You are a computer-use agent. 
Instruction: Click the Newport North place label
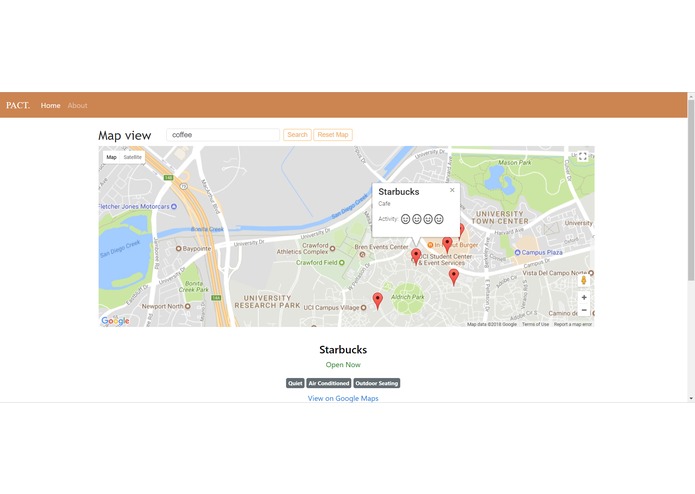tap(162, 306)
